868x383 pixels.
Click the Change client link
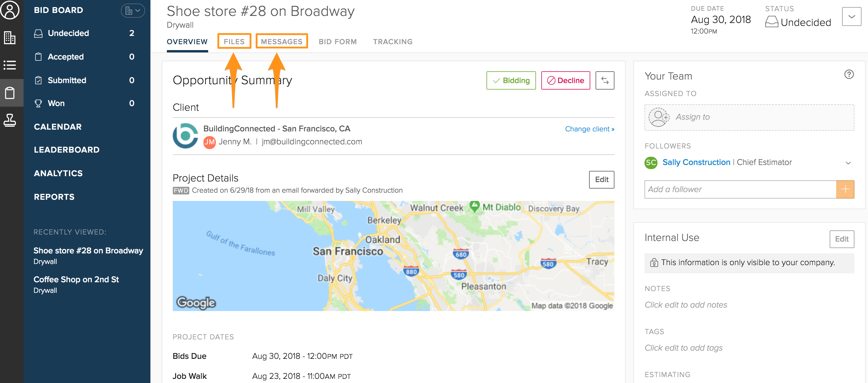coord(589,129)
